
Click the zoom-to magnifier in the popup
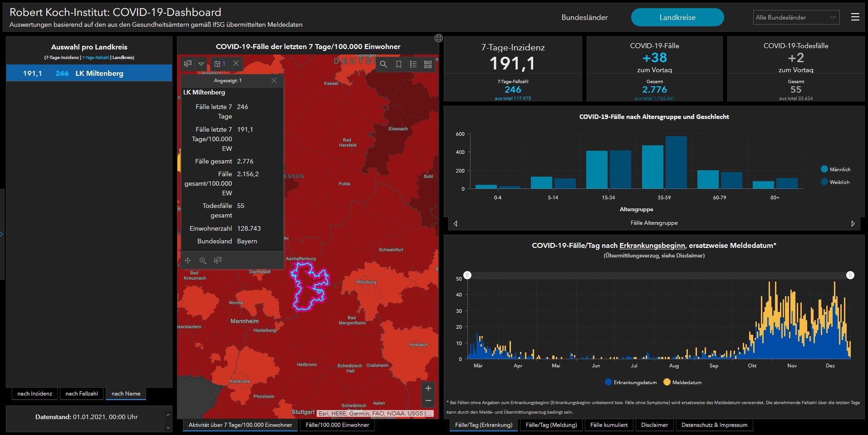click(203, 260)
